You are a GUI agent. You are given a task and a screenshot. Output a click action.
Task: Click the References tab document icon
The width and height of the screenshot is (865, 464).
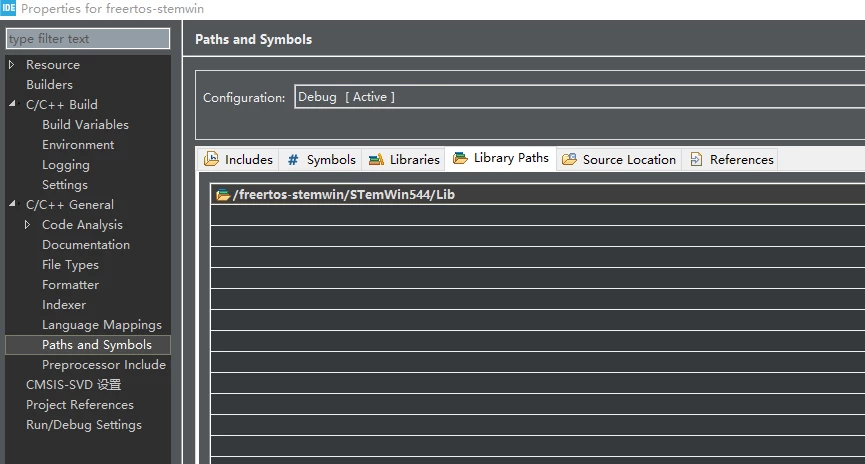(696, 159)
